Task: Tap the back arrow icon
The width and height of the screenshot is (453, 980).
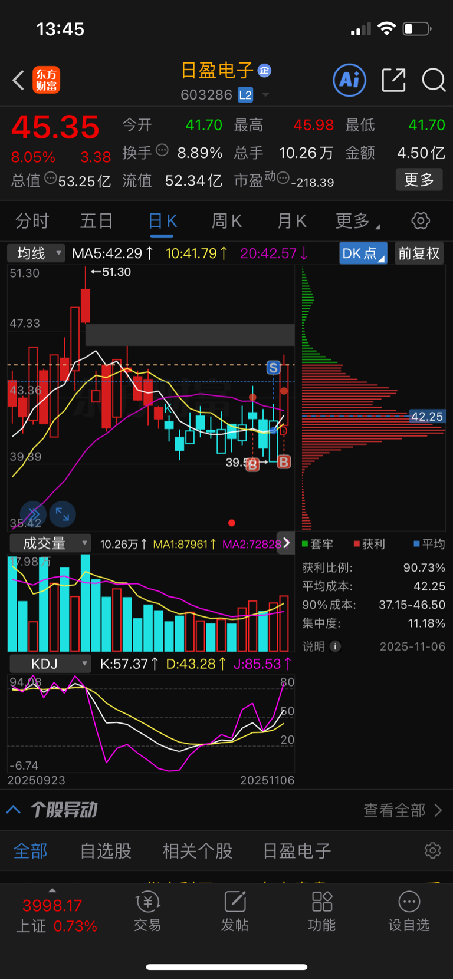Action: [18, 80]
